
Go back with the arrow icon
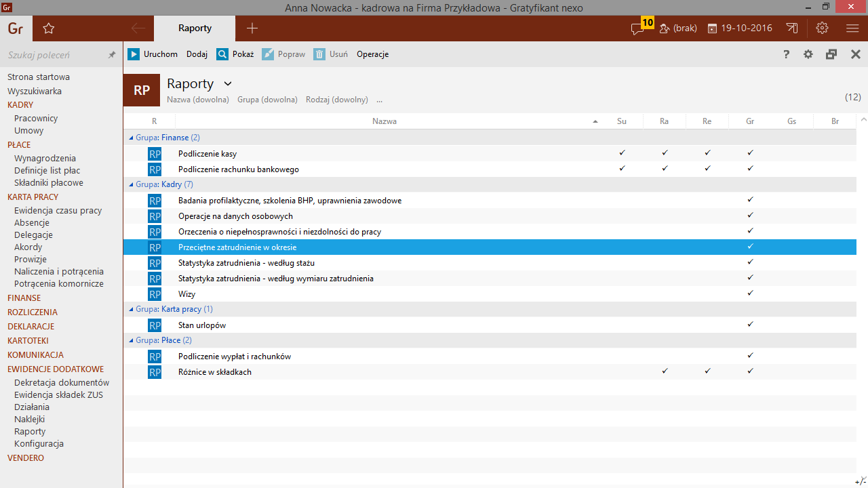pyautogui.click(x=138, y=28)
